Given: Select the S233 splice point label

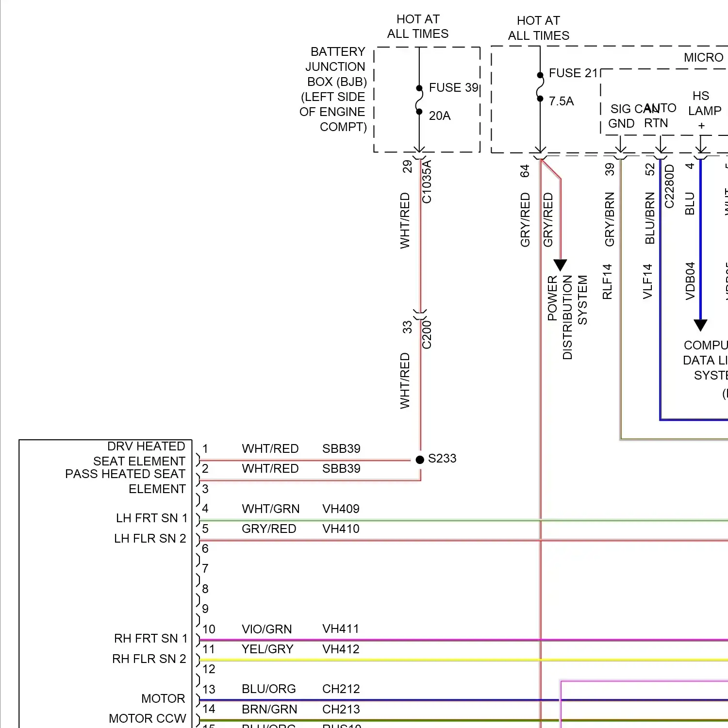Looking at the screenshot, I should (442, 459).
